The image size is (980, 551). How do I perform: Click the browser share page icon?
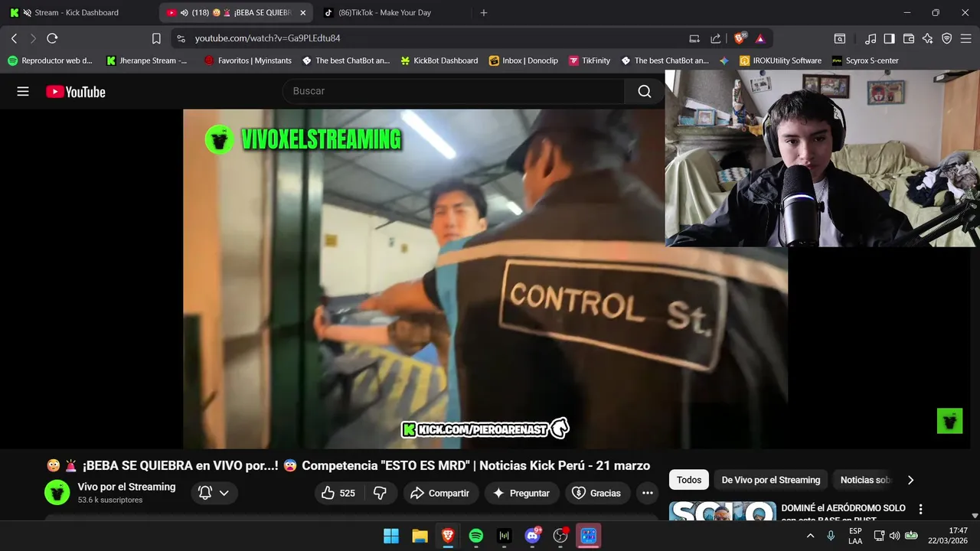pyautogui.click(x=716, y=38)
